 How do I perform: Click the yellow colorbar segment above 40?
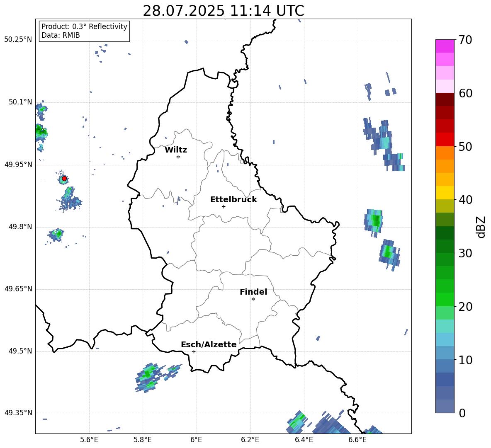(x=445, y=193)
